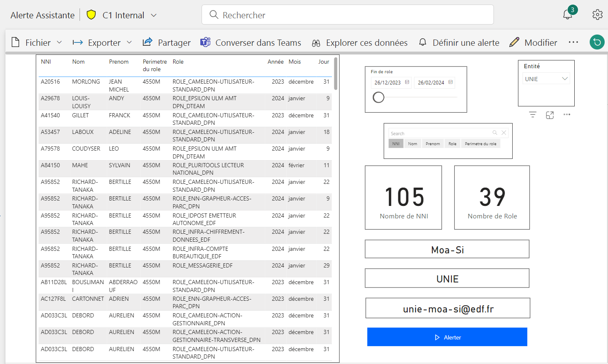
Task: Sort by the Nom column header
Action: click(x=78, y=62)
